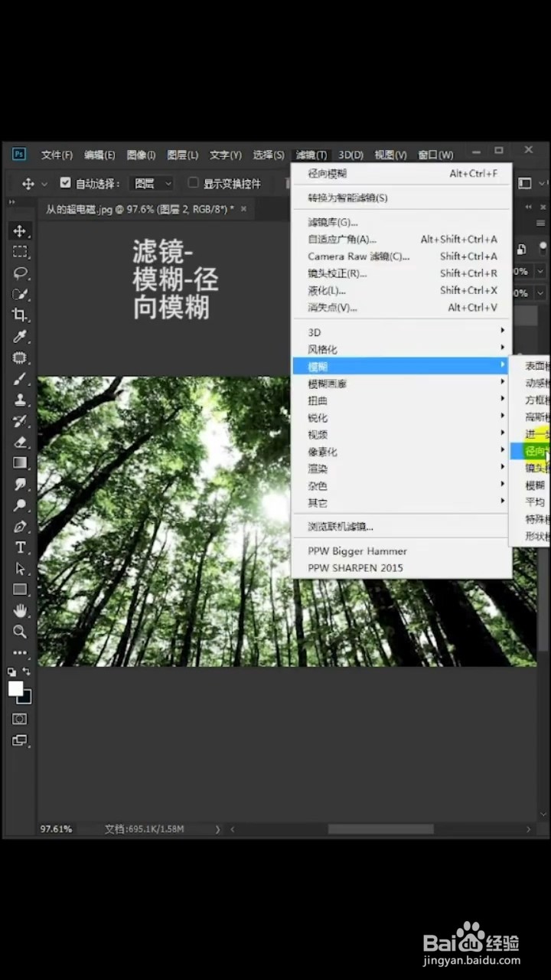Select the Move tool in the toolbox
Image resolution: width=551 pixels, height=980 pixels.
point(20,230)
